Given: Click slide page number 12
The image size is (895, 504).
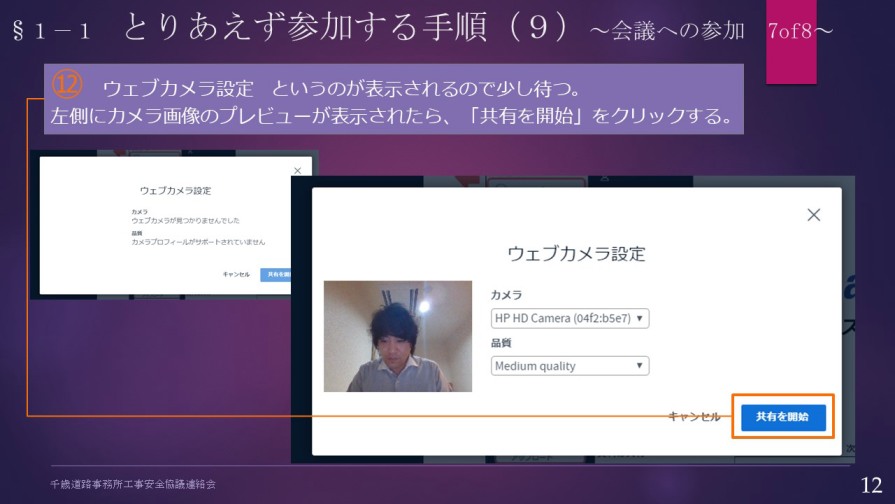Looking at the screenshot, I should 870,484.
